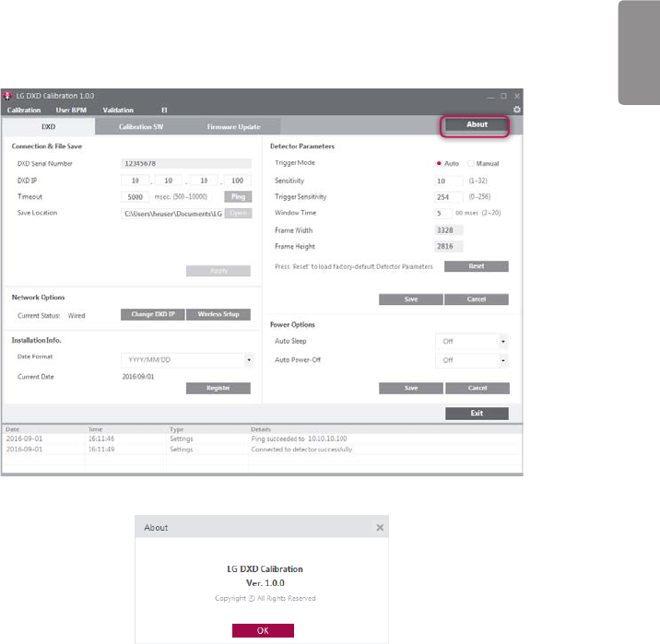Screen dimensions: 660x644
Task: Click the LG DXD Calibration app logo
Action: [7, 97]
